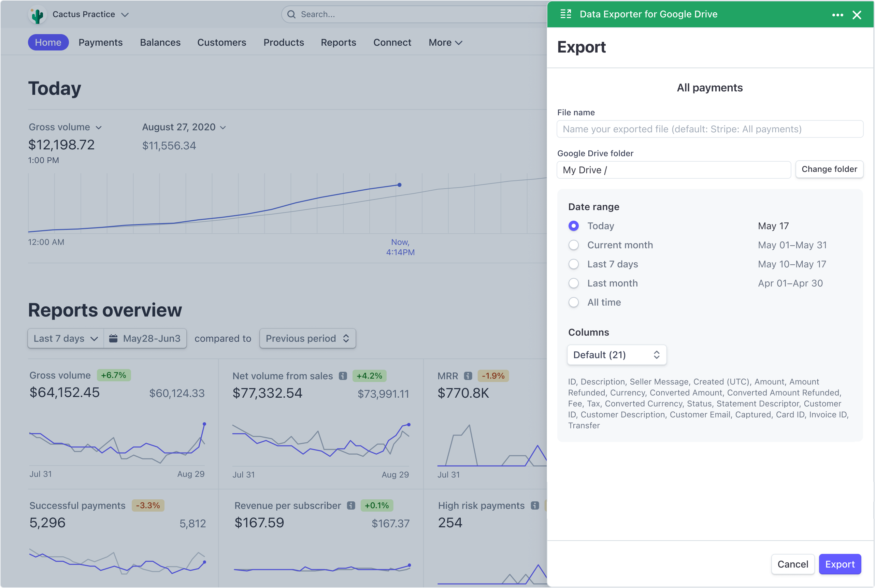875x588 pixels.
Task: Click the dashboard search box
Action: click(x=414, y=14)
